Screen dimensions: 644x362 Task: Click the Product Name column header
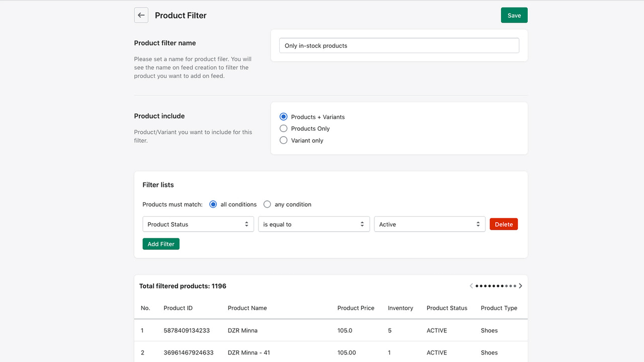[x=247, y=308]
